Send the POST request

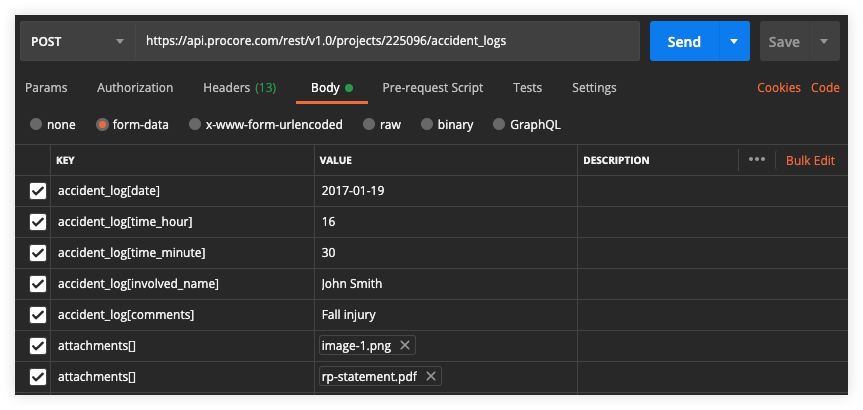point(684,41)
